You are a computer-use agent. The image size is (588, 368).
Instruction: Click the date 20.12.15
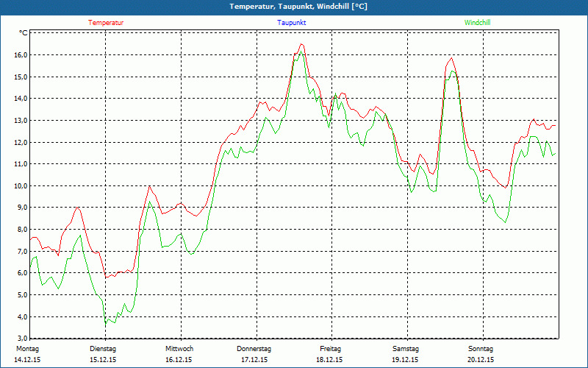[481, 360]
